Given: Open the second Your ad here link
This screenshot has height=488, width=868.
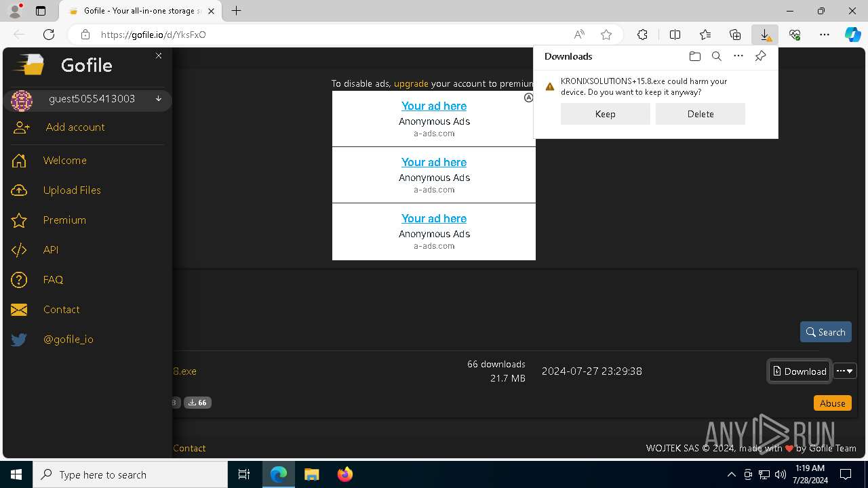Looking at the screenshot, I should pos(434,162).
